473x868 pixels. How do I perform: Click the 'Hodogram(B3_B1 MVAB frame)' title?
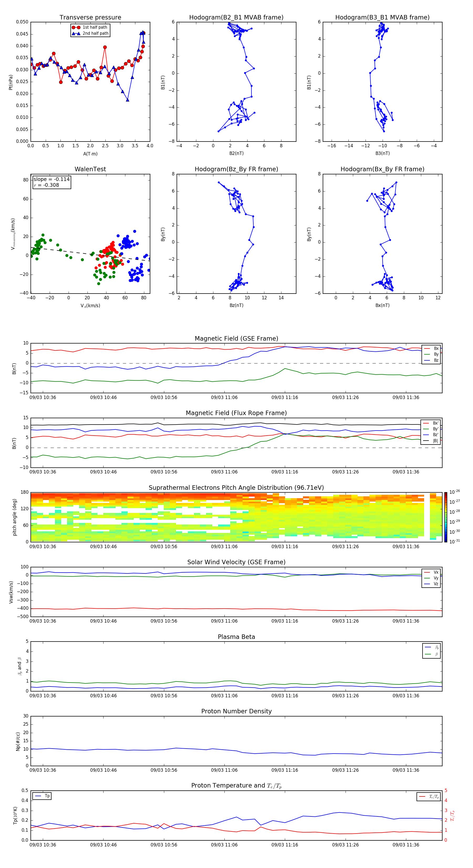(x=382, y=17)
